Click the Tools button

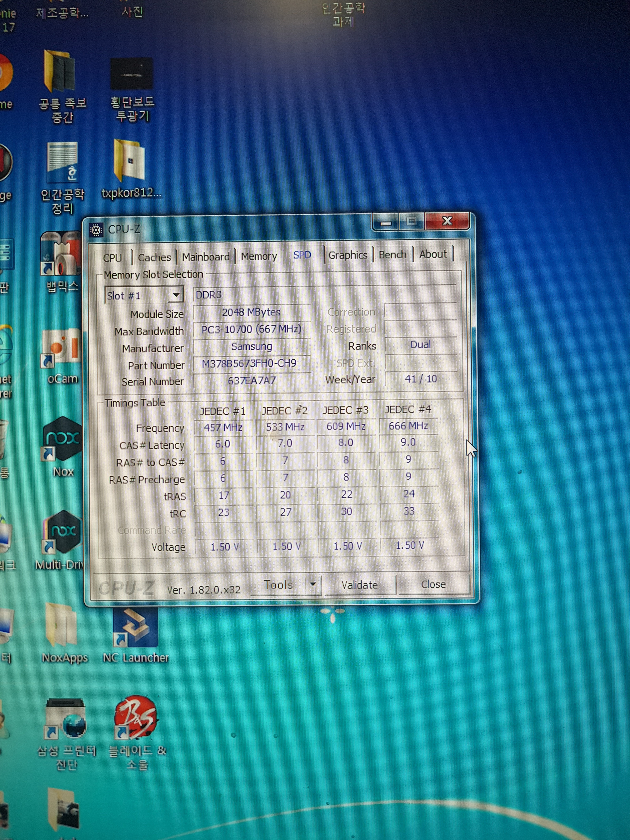pyautogui.click(x=278, y=585)
